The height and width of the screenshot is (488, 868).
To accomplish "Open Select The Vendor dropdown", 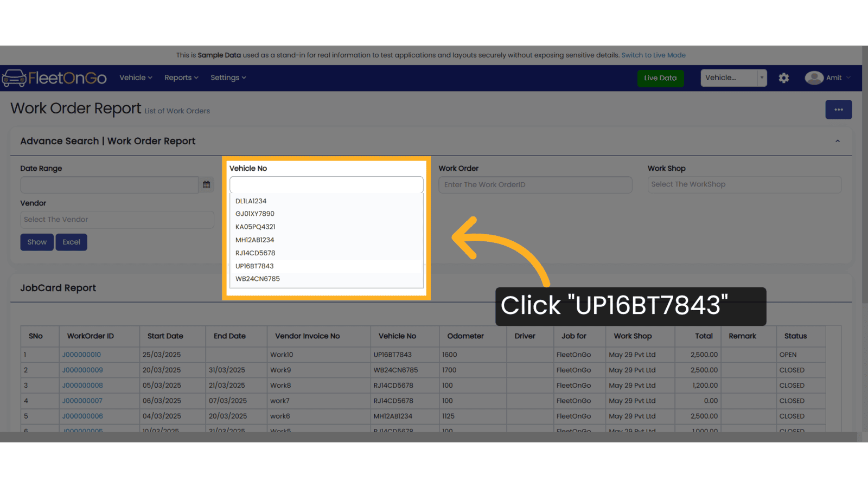I will tap(117, 220).
